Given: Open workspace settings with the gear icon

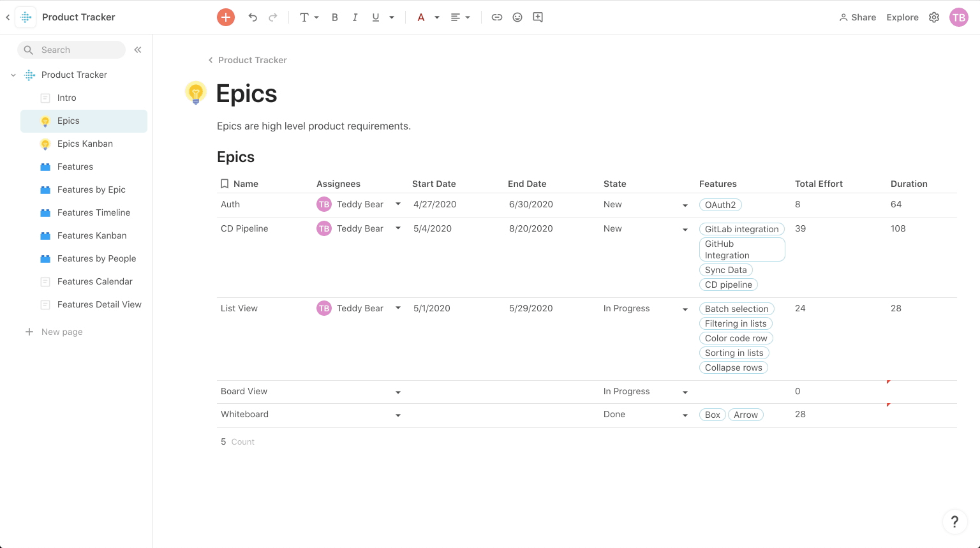Looking at the screenshot, I should [934, 17].
